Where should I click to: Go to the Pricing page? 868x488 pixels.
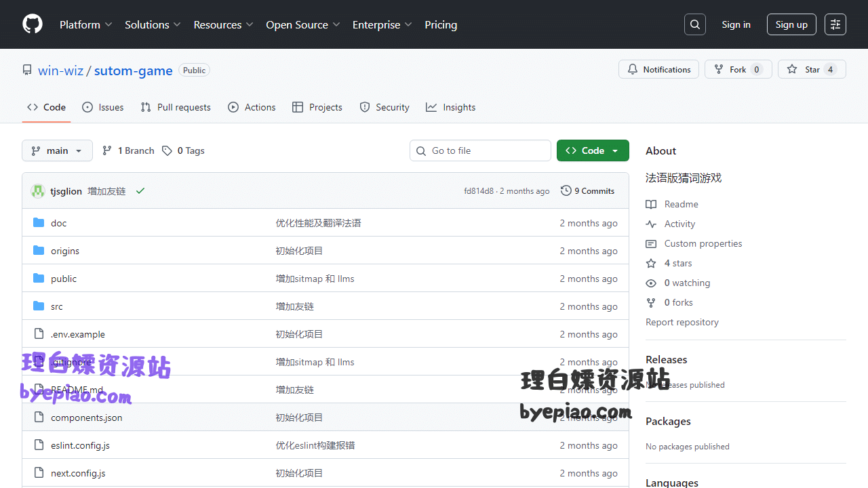point(441,24)
